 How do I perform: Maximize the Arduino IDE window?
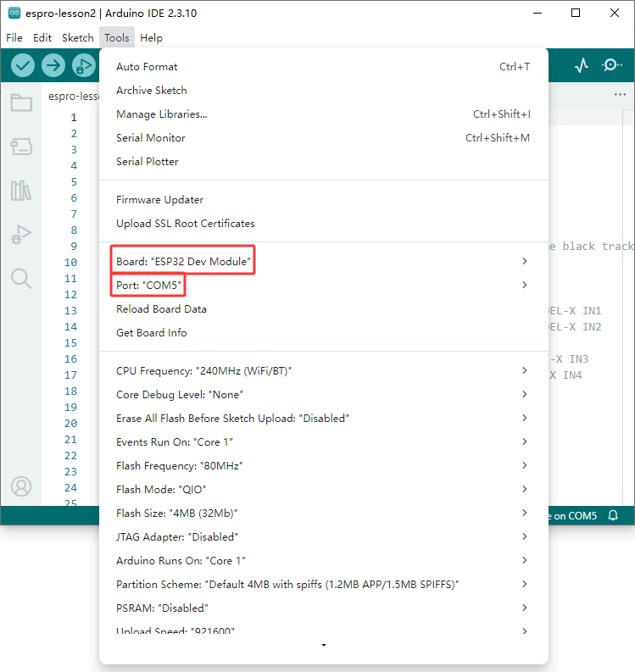[576, 13]
